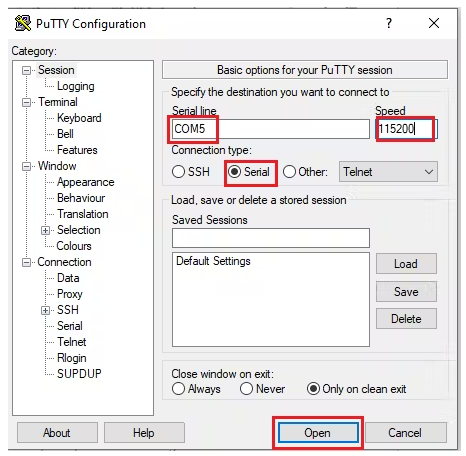
Task: Open the Telnet connection type dropdown
Action: pos(388,172)
